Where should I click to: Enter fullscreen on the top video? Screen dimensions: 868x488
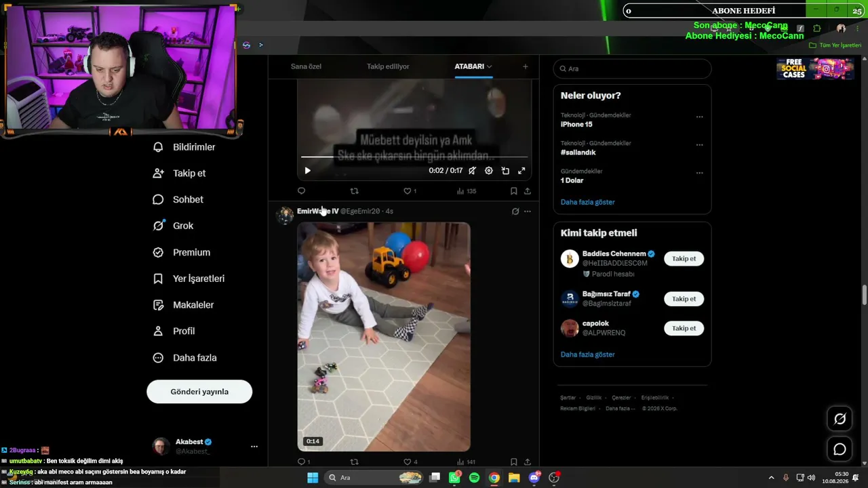pyautogui.click(x=521, y=171)
